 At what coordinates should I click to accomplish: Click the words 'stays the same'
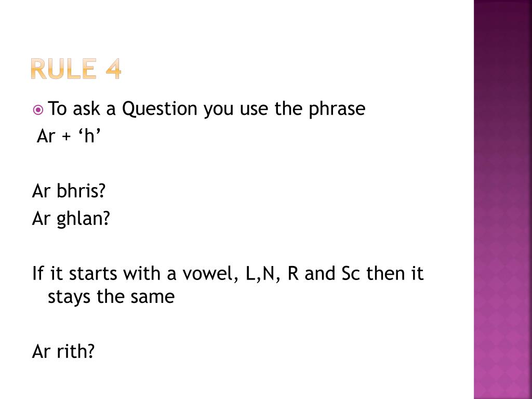tap(111, 297)
